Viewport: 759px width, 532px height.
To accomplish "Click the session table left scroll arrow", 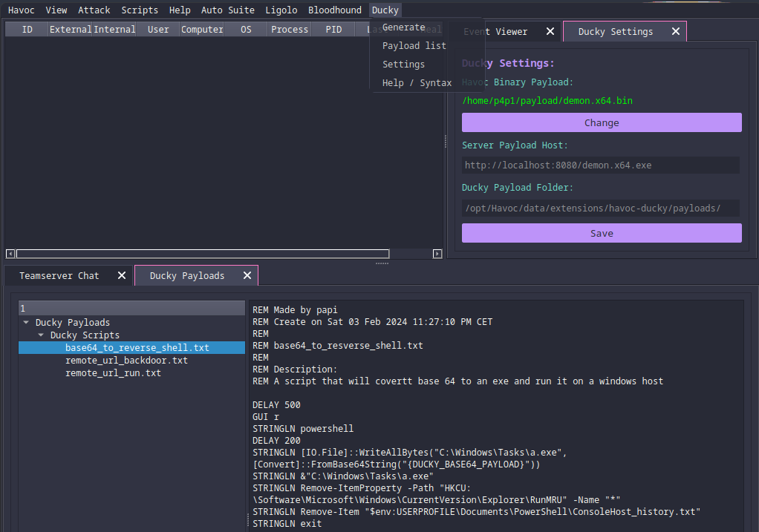I will pyautogui.click(x=10, y=254).
